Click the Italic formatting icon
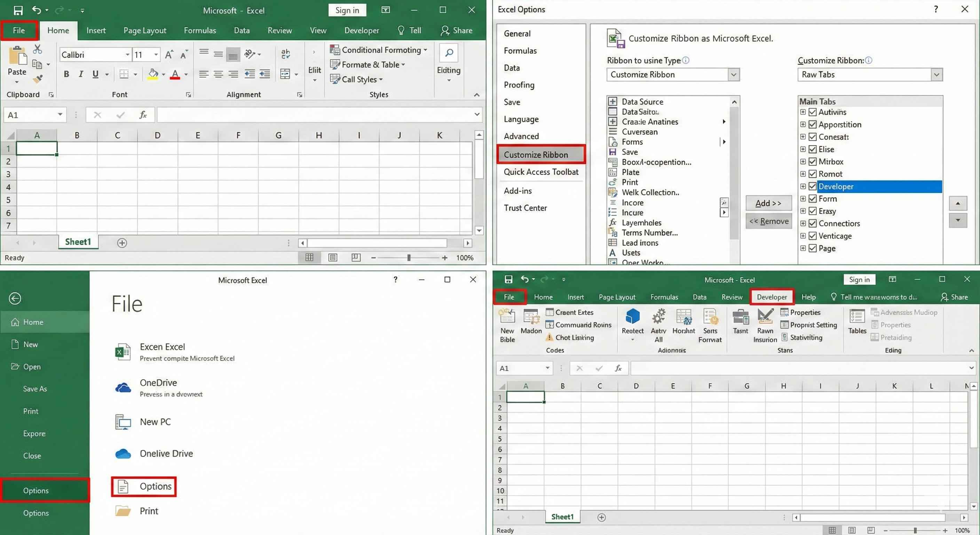Viewport: 980px width, 535px height. click(81, 74)
